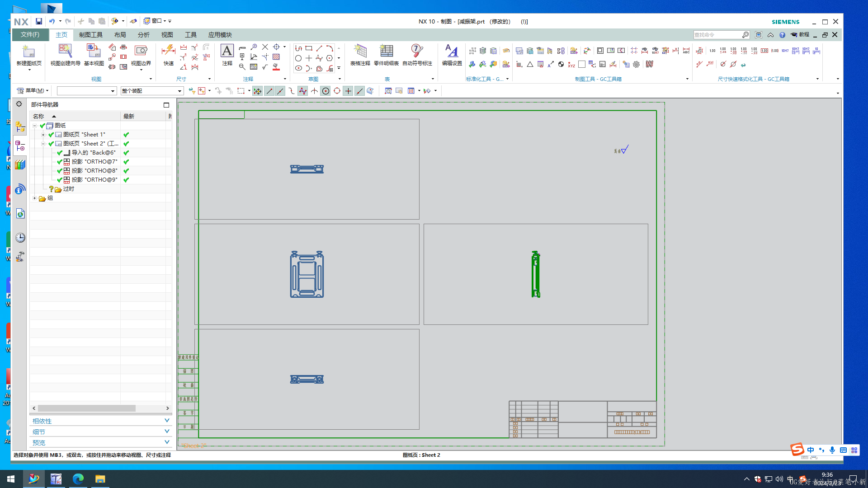
Task: Select the sketch circle tool
Action: click(x=298, y=58)
